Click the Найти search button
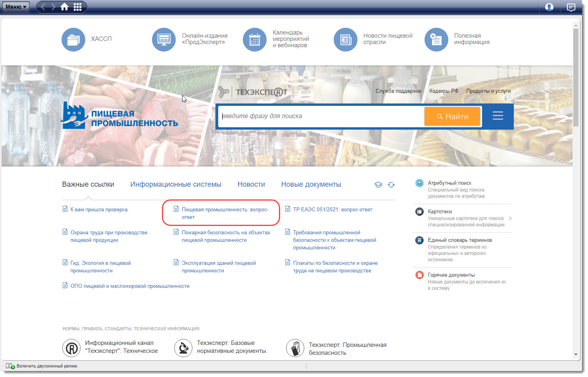The width and height of the screenshot is (588, 377). click(x=452, y=117)
